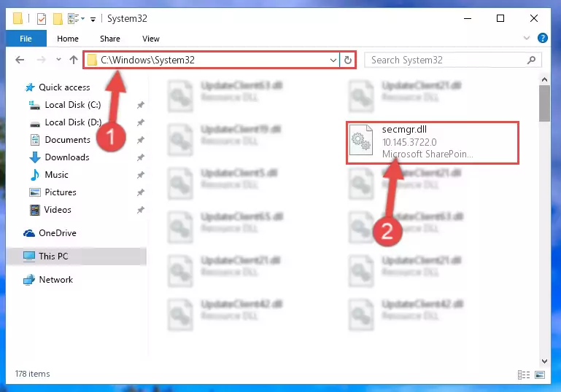561x392 pixels.
Task: Click the pin icon beside Downloads
Action: [x=141, y=157]
